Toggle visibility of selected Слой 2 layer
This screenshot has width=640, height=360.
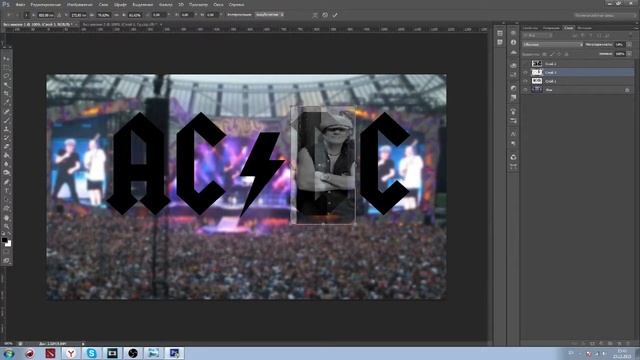coord(525,72)
